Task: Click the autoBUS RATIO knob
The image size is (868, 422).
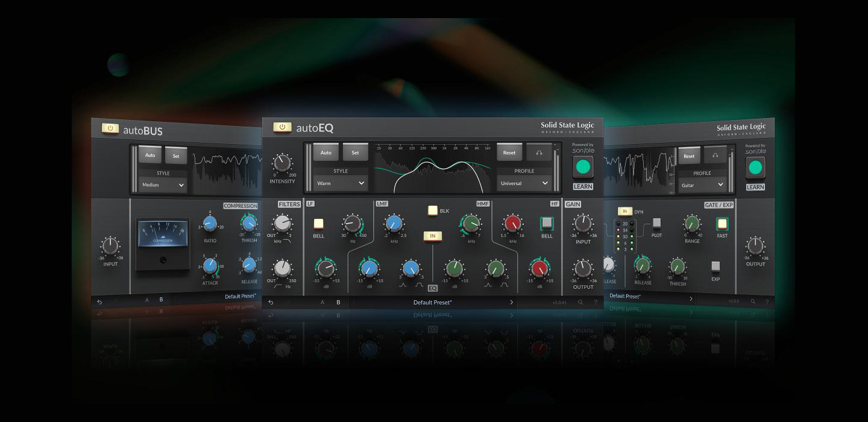Action: [210, 224]
